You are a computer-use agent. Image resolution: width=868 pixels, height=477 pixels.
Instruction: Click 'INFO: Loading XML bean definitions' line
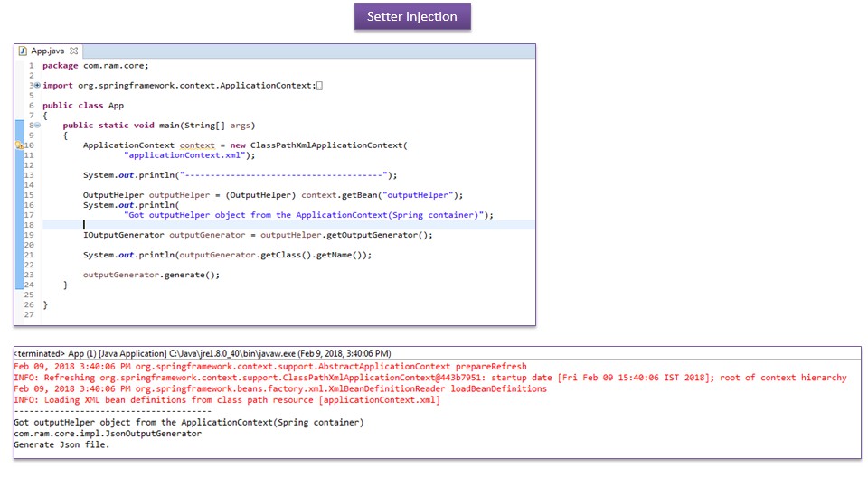pyautogui.click(x=227, y=399)
